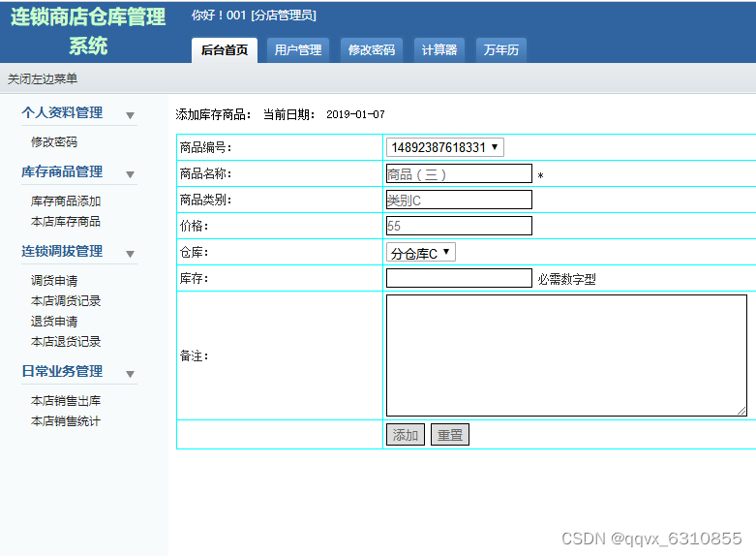Collapse the 日常业务管理 section arrow
This screenshot has width=756, height=556.
(x=130, y=374)
